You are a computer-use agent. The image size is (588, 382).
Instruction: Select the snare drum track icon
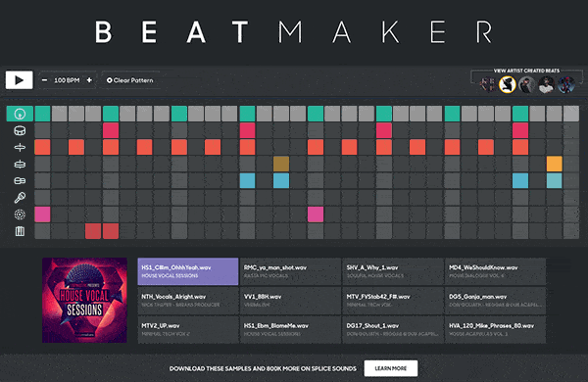pyautogui.click(x=20, y=130)
